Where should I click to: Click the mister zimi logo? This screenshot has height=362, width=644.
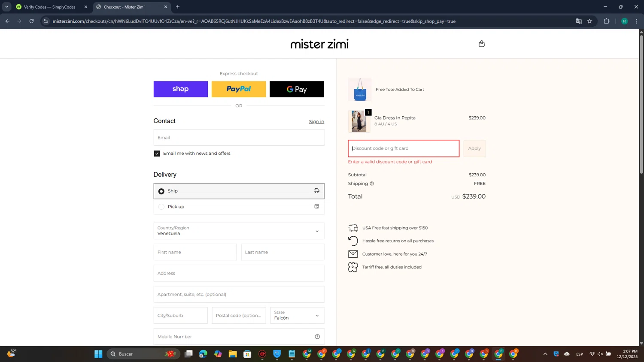(319, 44)
